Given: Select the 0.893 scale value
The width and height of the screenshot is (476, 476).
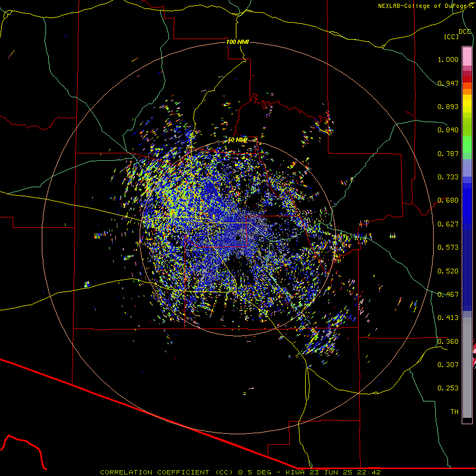Looking at the screenshot, I should click(448, 106).
